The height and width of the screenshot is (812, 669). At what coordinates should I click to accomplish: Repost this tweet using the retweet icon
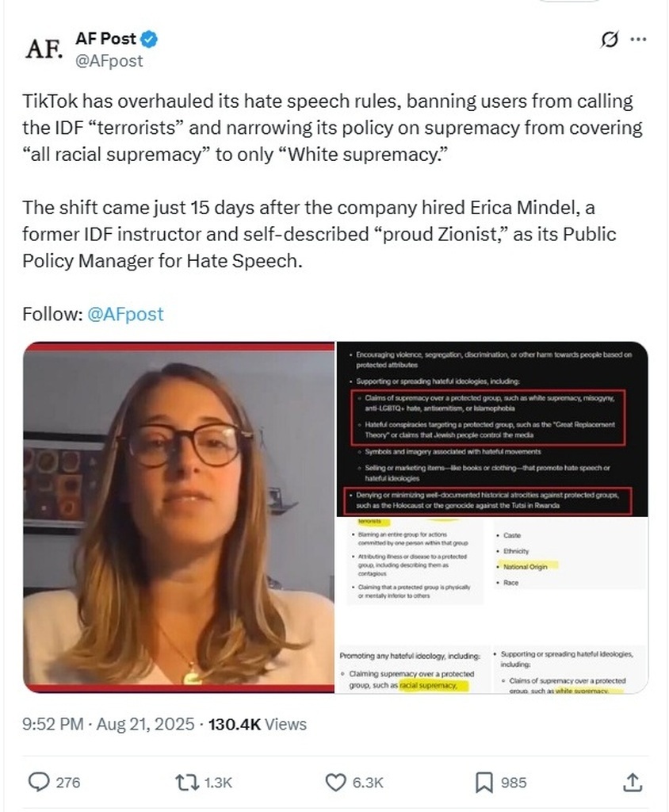[187, 782]
